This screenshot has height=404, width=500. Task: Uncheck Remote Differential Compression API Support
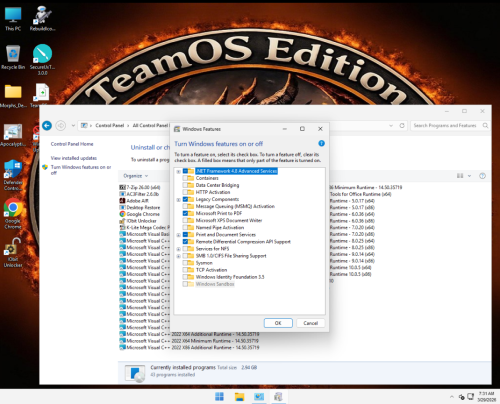click(185, 242)
